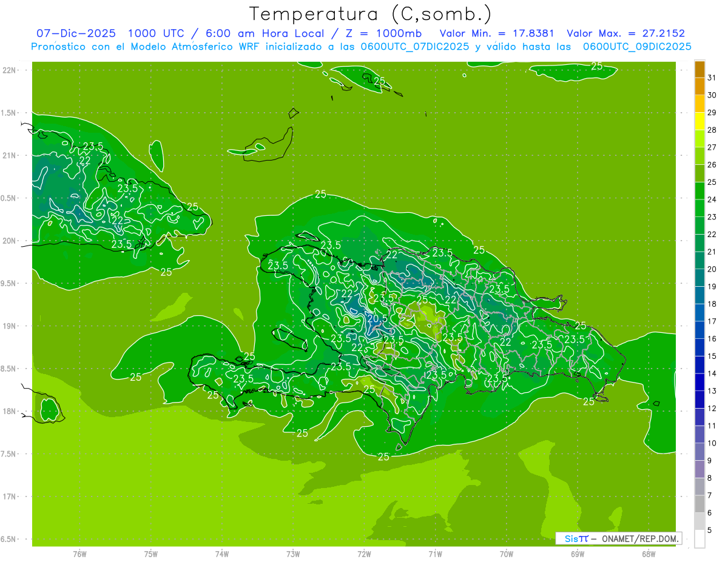Click the legend value label 31
This screenshot has height=562, width=728.
pos(712,78)
